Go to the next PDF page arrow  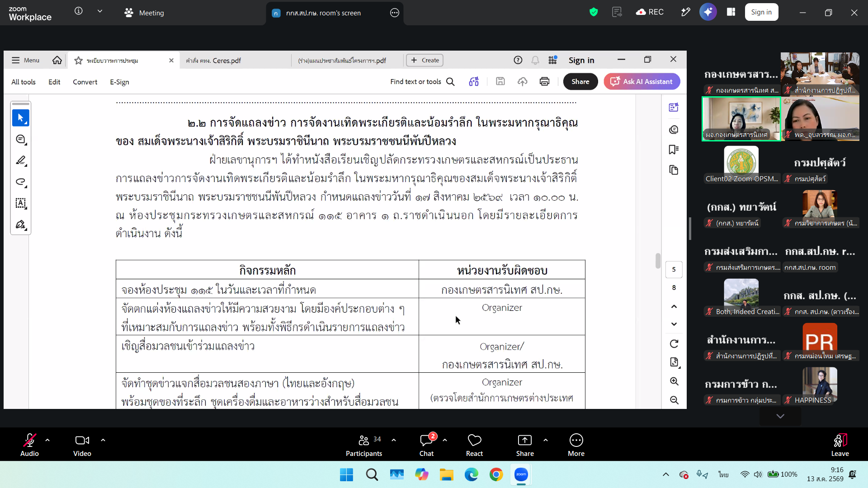(674, 324)
